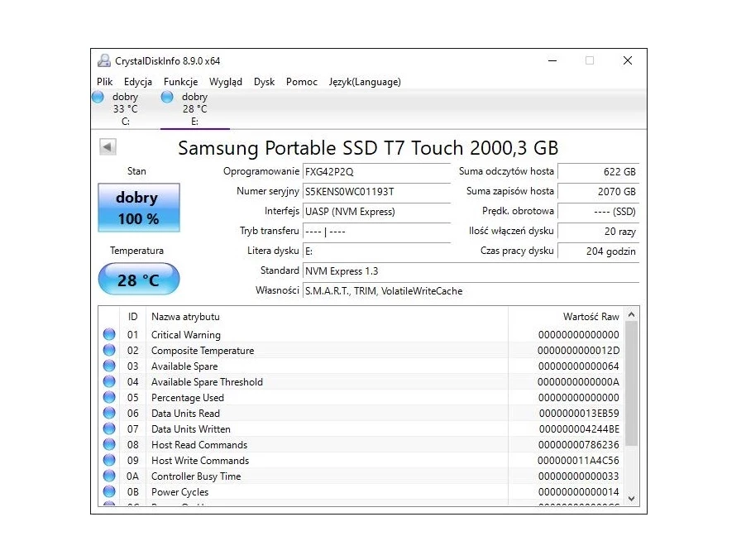Click the dobry 100 % health status button
Image resolution: width=746 pixels, height=560 pixels.
[x=138, y=208]
